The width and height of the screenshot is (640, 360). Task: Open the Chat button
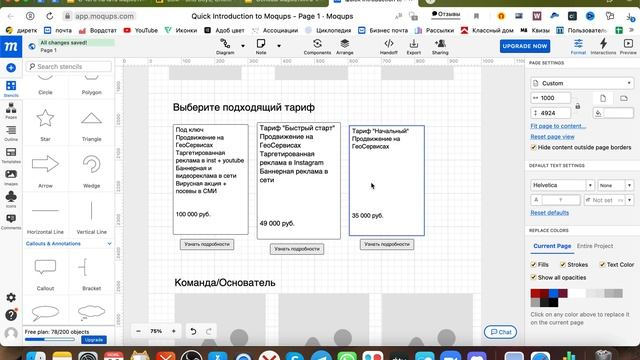pos(500,332)
